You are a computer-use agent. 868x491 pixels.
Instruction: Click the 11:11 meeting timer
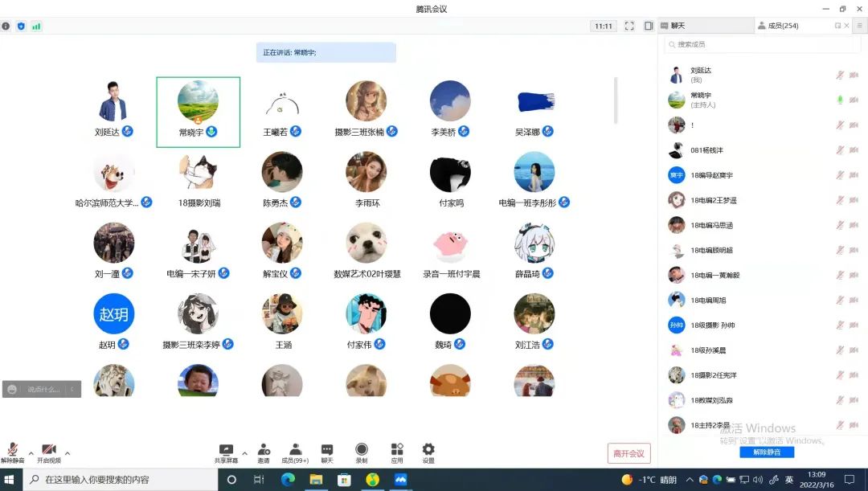pos(604,26)
